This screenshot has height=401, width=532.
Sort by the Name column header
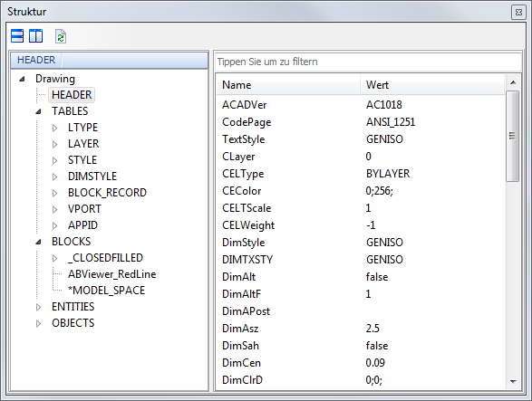coord(288,85)
